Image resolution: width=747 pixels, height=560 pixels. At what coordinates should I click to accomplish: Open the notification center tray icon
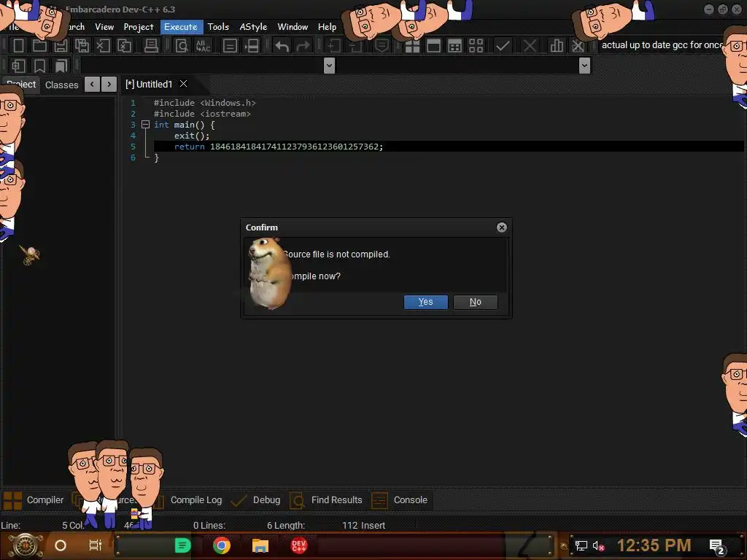[717, 546]
